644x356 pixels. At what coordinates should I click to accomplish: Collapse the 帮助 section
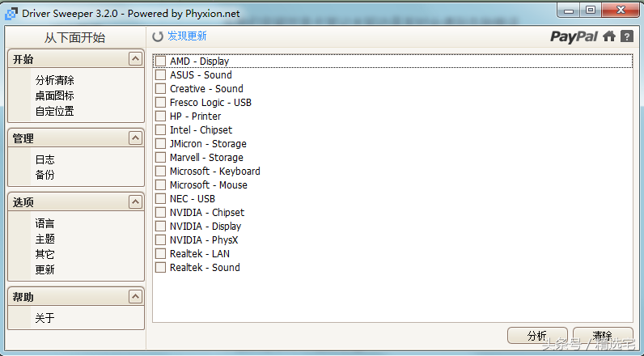[135, 296]
